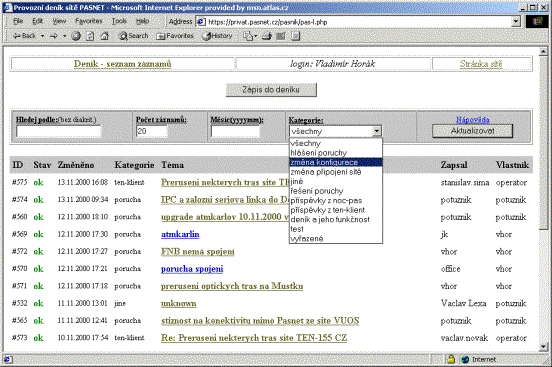The image size is (552, 367).
Task: Open 'FNB nemá spojení' record link
Action: [x=197, y=251]
